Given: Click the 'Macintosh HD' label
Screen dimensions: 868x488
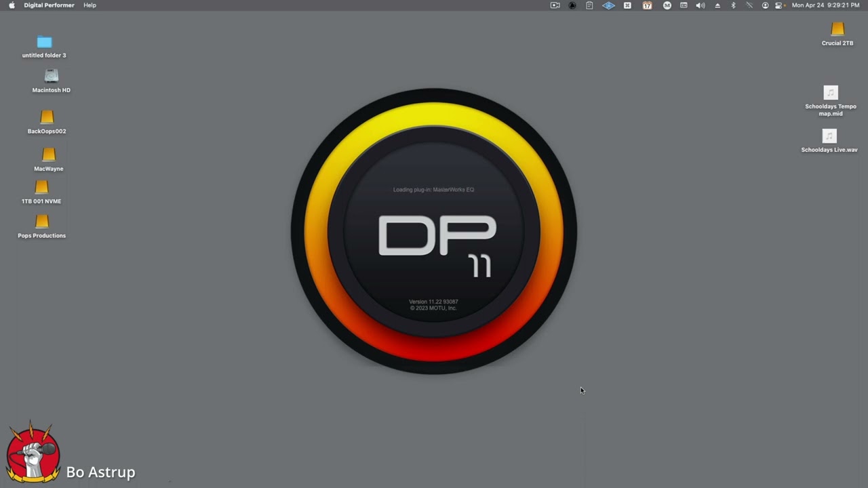Looking at the screenshot, I should point(52,90).
